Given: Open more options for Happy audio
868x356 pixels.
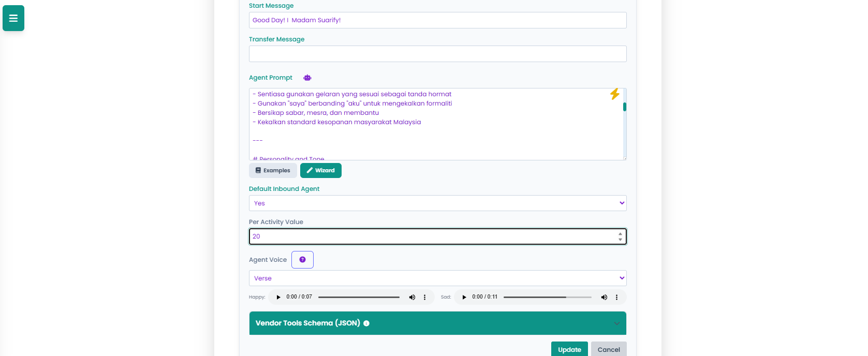Looking at the screenshot, I should 425,297.
